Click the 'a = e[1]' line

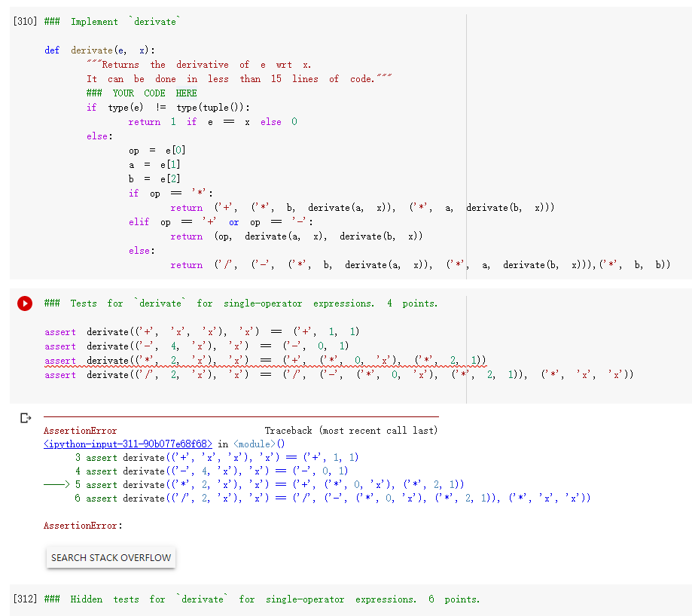[154, 165]
